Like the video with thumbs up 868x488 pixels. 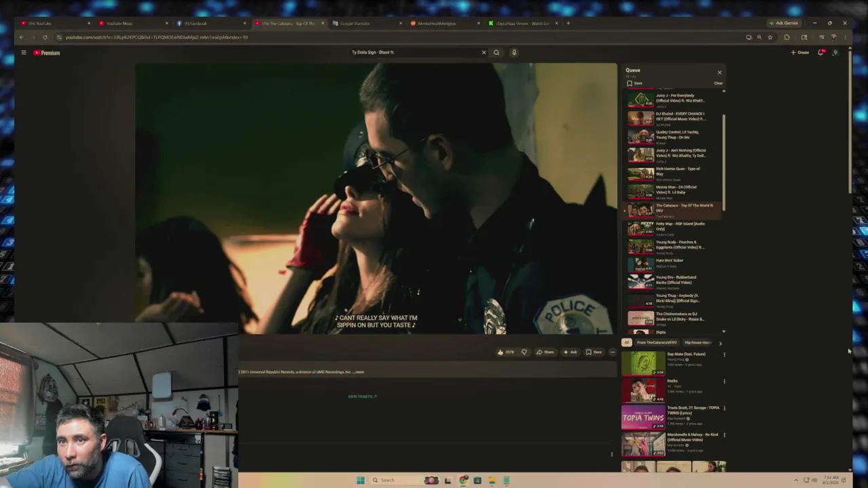[506, 352]
